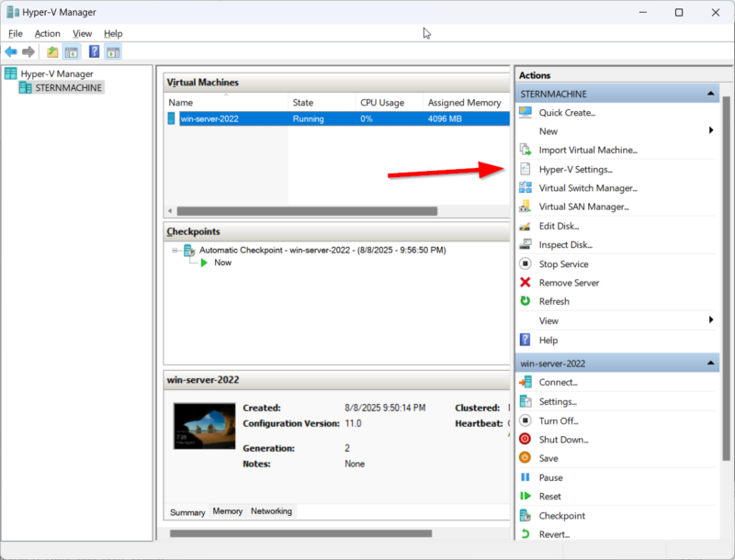Click the Help icon in Actions pane
Viewport: 735px width, 560px height.
click(x=526, y=340)
